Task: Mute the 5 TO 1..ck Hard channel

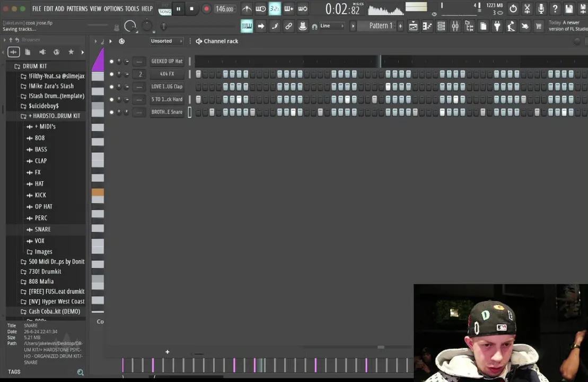Action: [111, 99]
